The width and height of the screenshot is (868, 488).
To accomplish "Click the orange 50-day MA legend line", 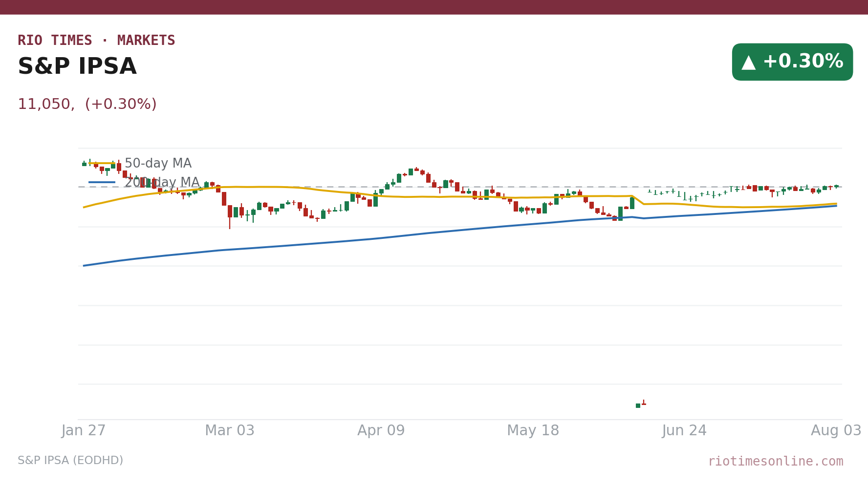I will click(102, 164).
